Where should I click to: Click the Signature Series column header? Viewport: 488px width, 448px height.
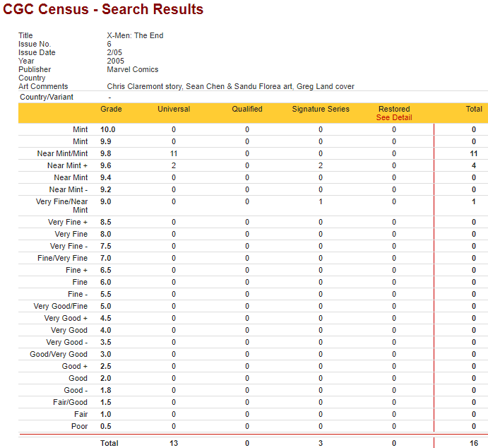[x=321, y=110]
